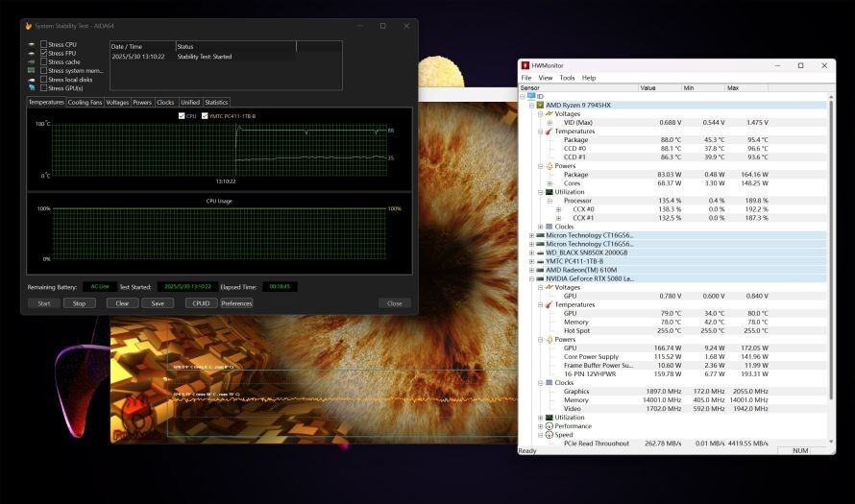This screenshot has width=855, height=504.
Task: Open the Tools menu in HWMonitor
Action: coord(567,78)
